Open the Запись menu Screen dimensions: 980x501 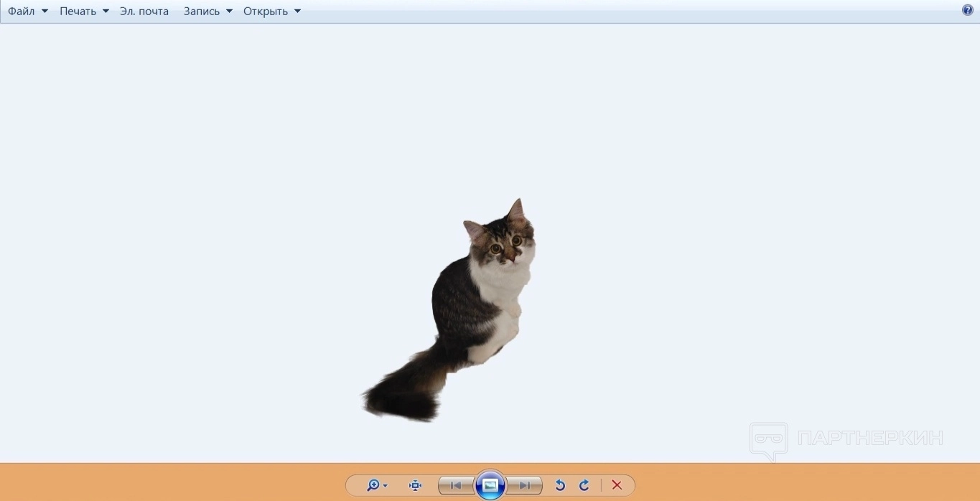[207, 11]
